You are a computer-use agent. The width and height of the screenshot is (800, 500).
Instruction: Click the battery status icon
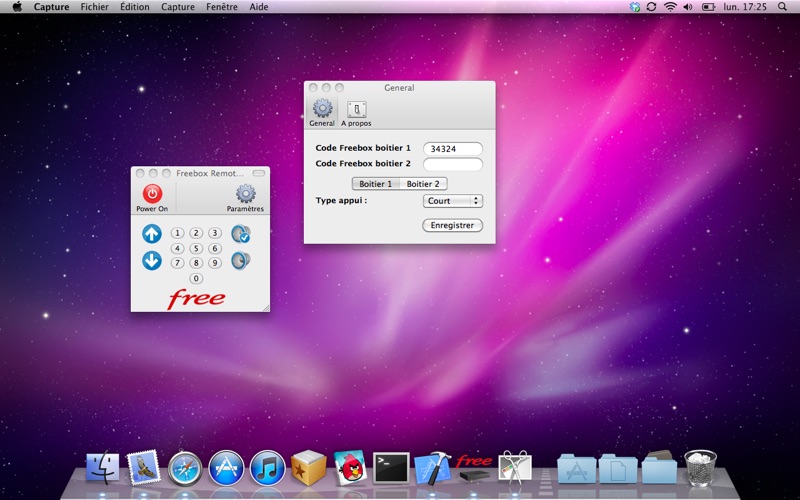coord(709,7)
